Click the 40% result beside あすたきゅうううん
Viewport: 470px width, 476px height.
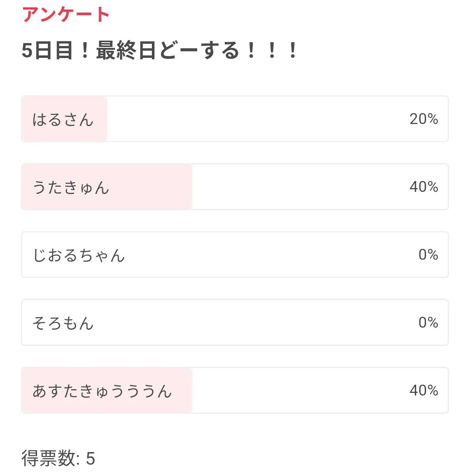pos(423,390)
